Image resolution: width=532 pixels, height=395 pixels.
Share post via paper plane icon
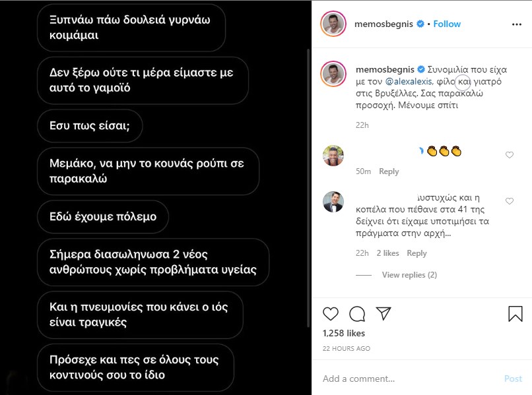[383, 313]
